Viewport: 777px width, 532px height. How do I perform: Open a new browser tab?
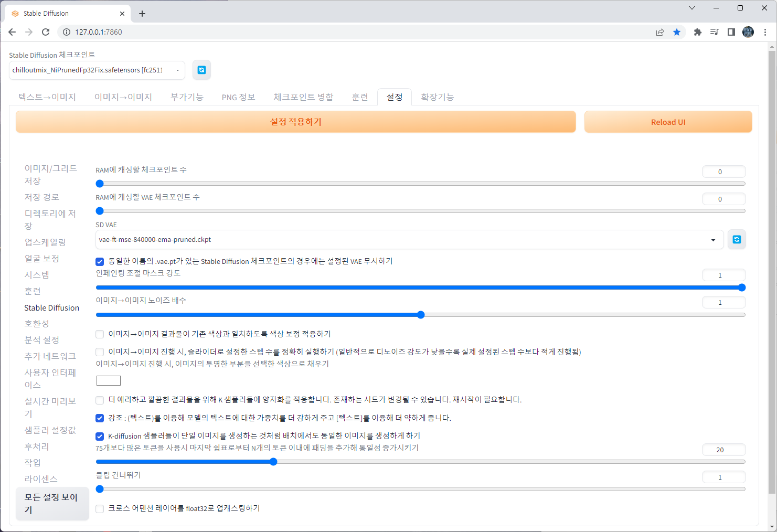(142, 14)
